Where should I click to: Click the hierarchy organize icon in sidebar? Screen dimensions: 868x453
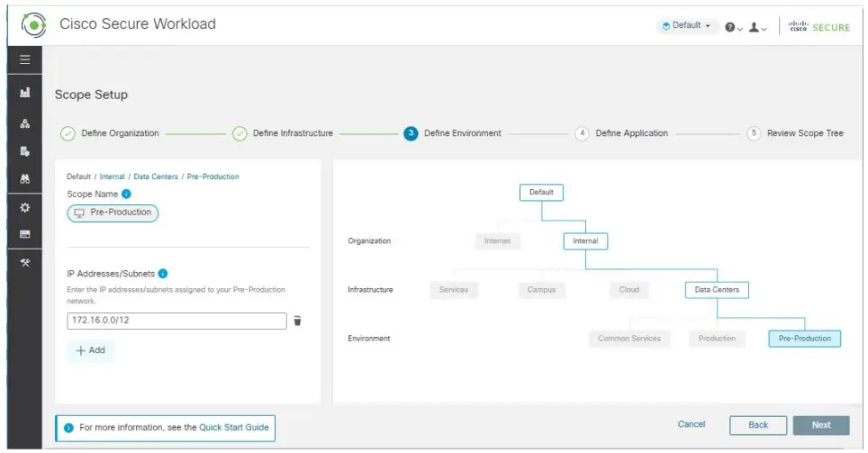24,124
